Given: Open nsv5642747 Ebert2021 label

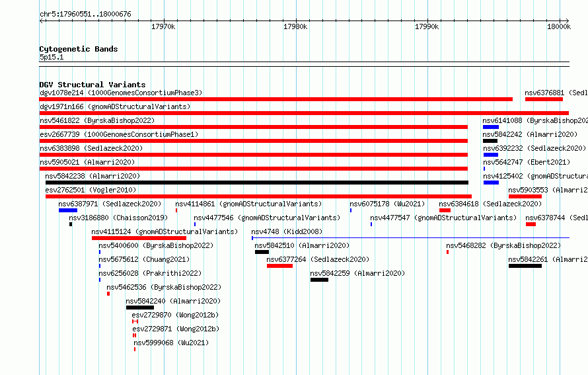Looking at the screenshot, I should [527, 162].
